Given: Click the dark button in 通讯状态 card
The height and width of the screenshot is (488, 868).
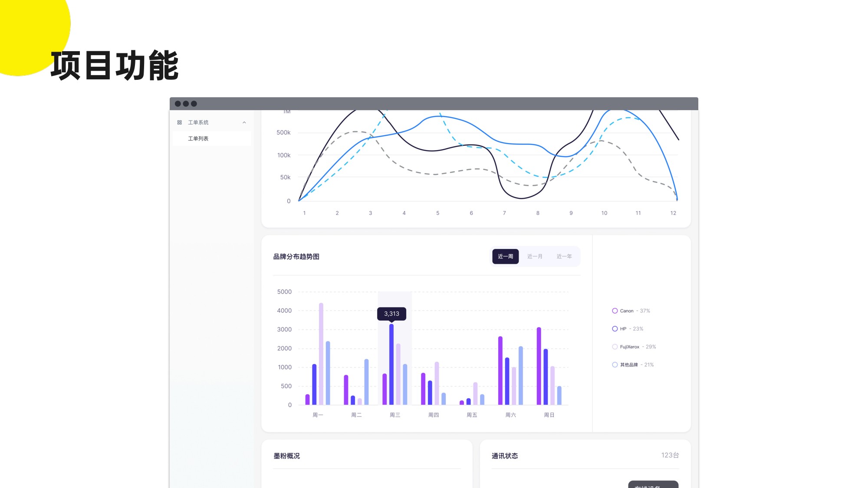Looking at the screenshot, I should pos(653,485).
